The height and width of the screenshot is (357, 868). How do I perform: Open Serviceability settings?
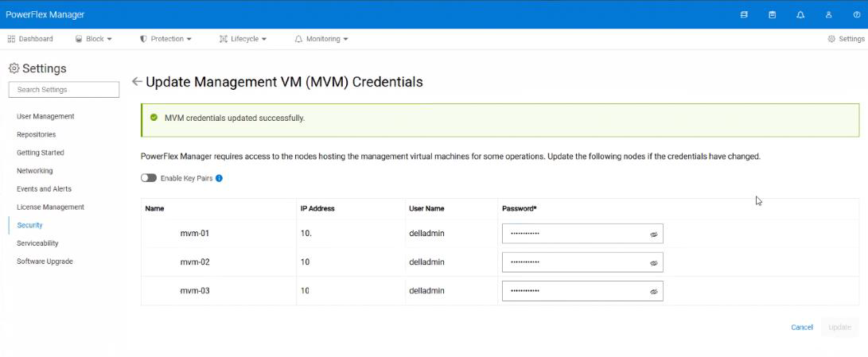[x=37, y=243]
